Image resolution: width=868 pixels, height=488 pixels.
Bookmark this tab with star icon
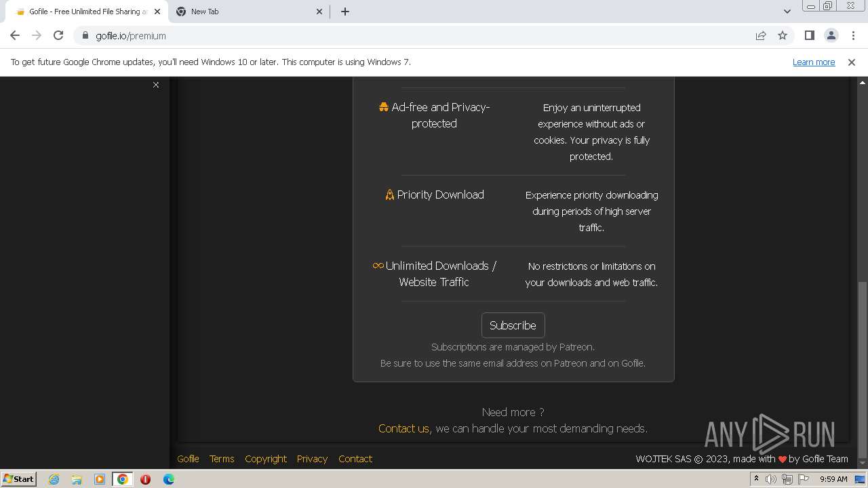point(783,36)
